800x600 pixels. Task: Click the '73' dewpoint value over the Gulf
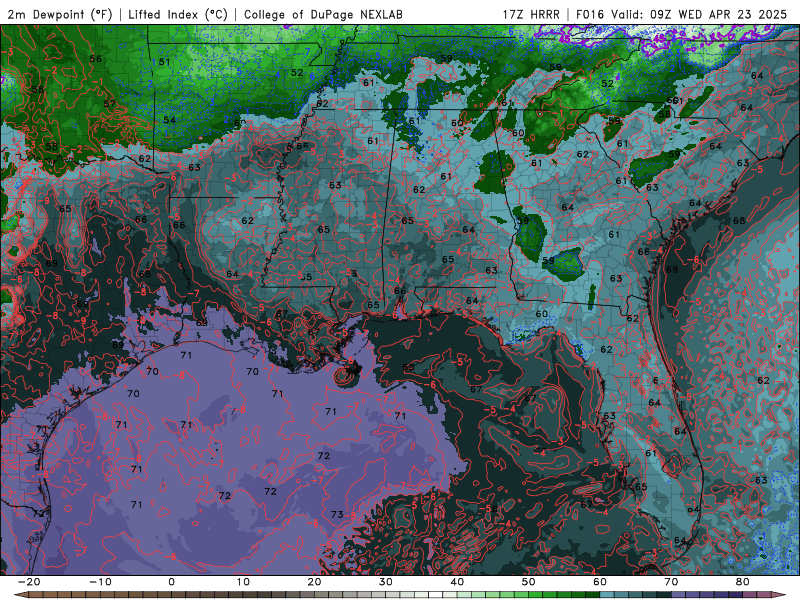337,514
